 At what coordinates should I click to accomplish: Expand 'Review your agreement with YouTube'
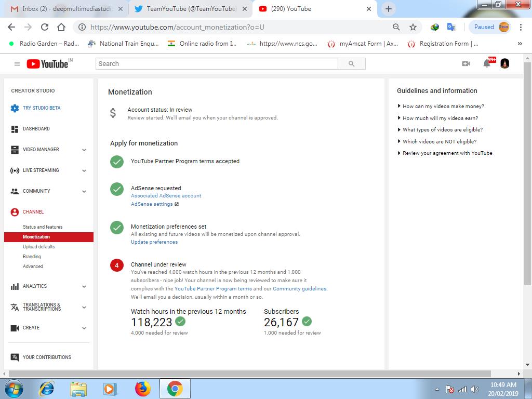(x=445, y=153)
